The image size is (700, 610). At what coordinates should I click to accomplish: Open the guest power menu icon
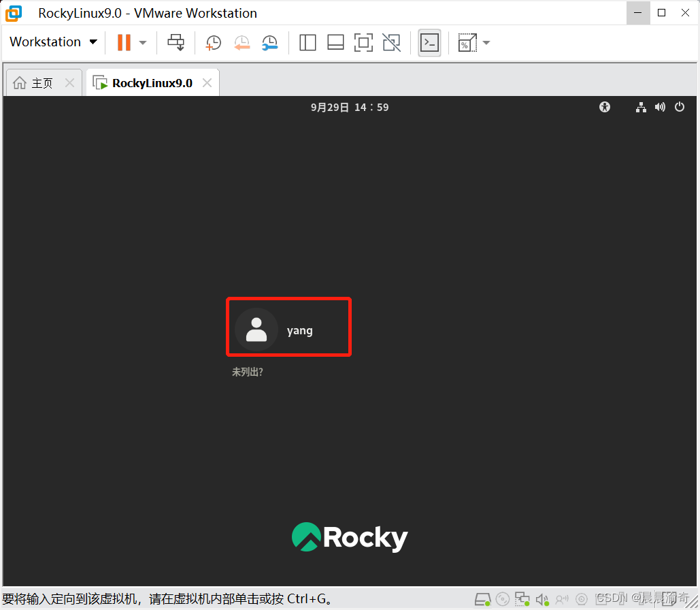point(680,107)
